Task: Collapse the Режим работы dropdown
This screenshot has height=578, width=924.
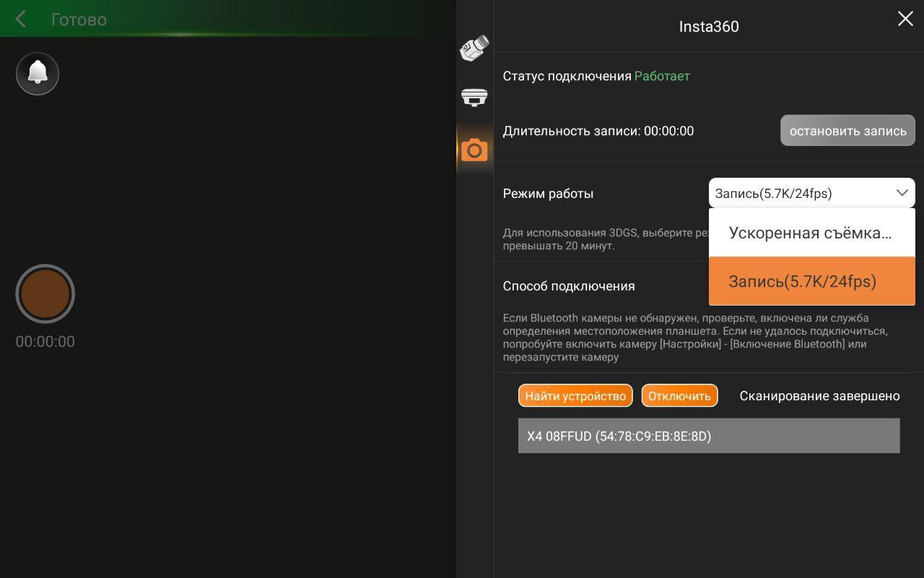Action: (x=812, y=193)
